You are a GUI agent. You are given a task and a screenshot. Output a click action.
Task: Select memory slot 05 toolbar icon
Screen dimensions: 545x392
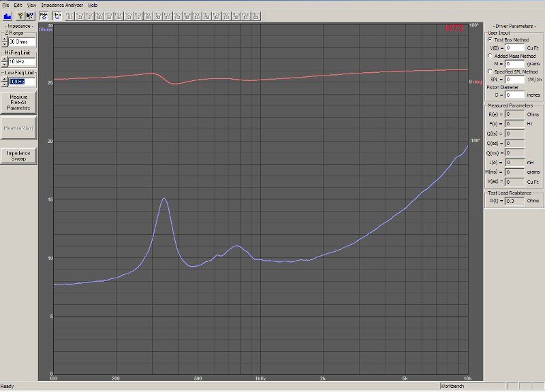[x=109, y=16]
